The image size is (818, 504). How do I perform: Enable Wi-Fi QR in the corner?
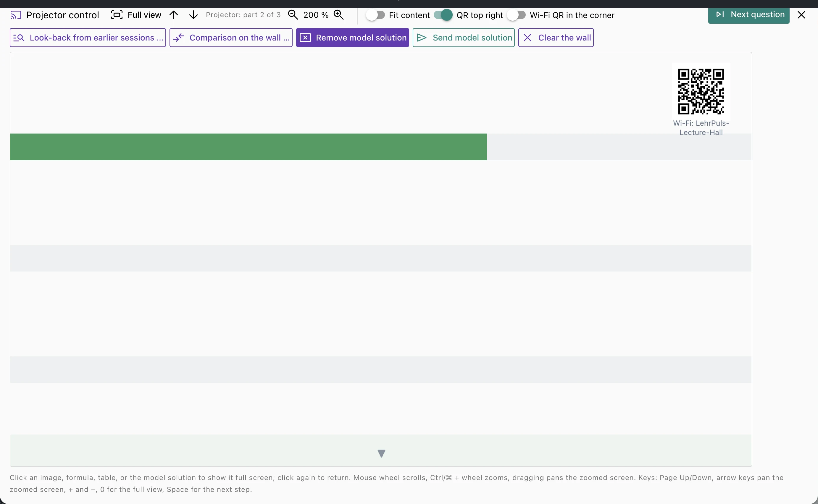point(516,15)
